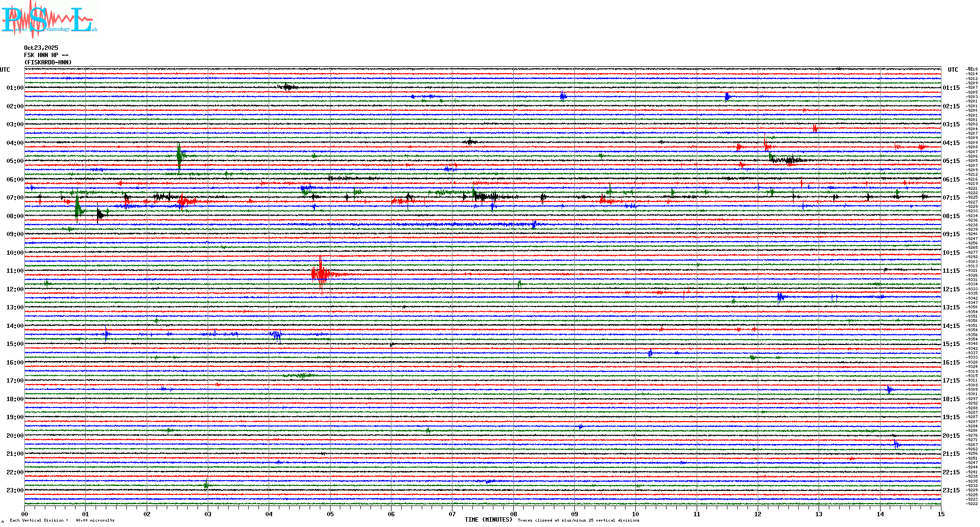Click the black event burst on 08:00 trace
980x527 pixels.
tap(100, 214)
